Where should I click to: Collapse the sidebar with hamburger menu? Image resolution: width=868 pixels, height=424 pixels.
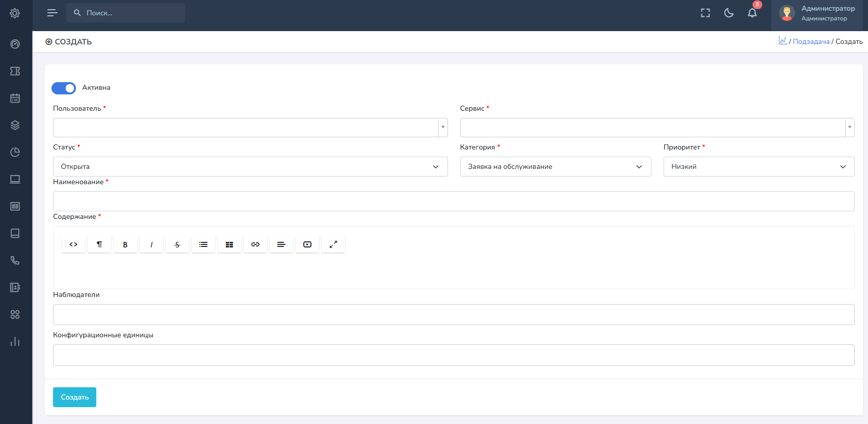(x=52, y=13)
